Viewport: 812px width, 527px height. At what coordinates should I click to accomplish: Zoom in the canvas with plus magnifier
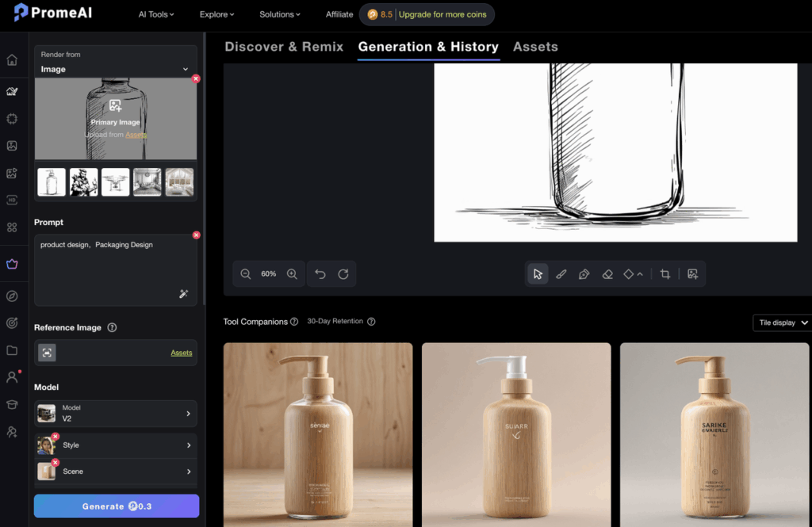[292, 274]
